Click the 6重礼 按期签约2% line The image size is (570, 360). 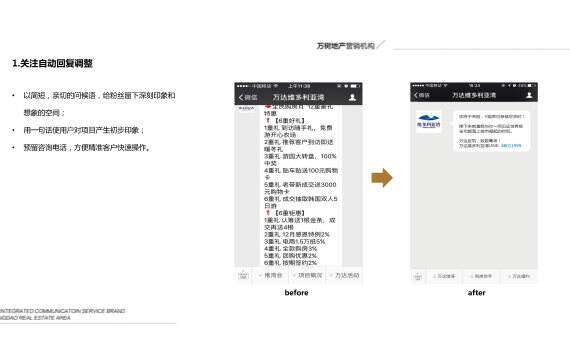[x=290, y=263]
